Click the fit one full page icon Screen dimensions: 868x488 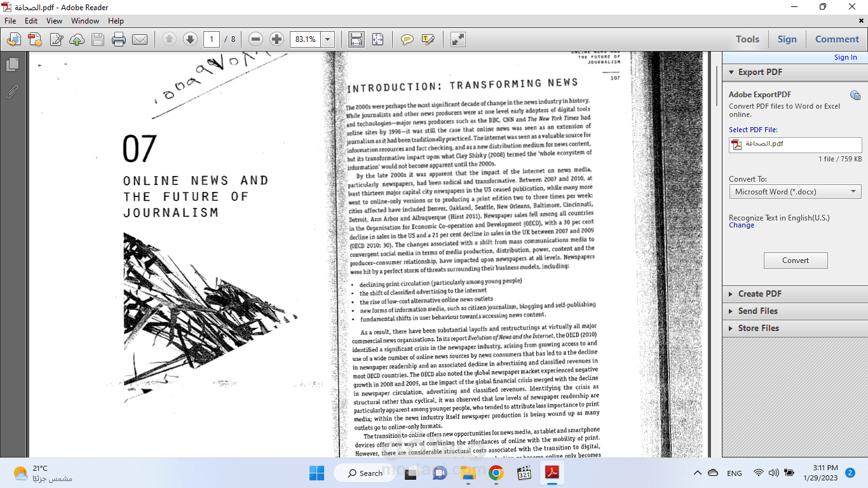[x=377, y=39]
